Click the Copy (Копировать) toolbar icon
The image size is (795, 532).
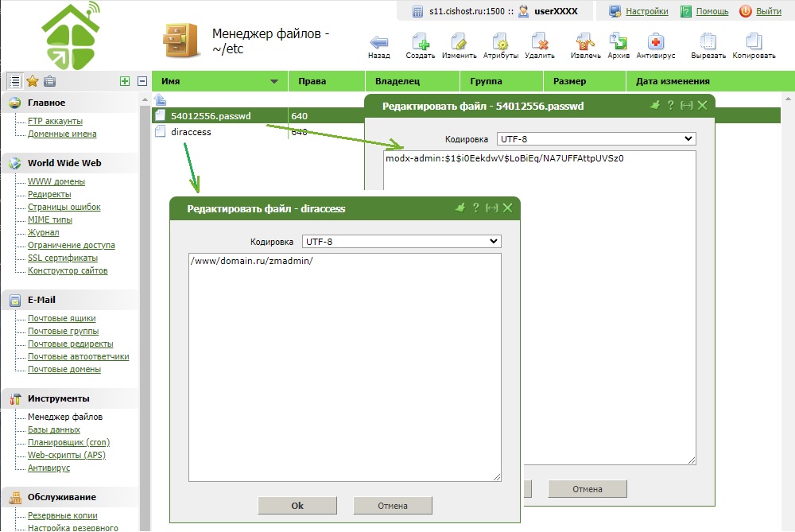754,42
